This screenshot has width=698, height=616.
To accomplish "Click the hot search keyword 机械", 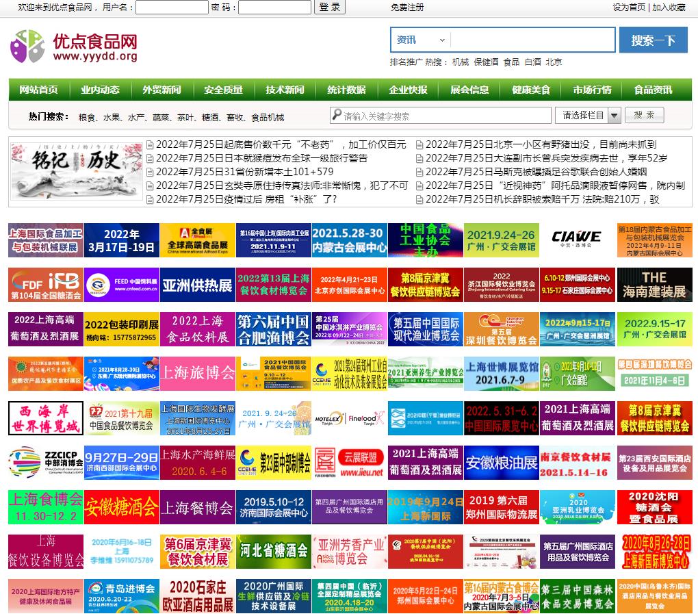I will [461, 62].
